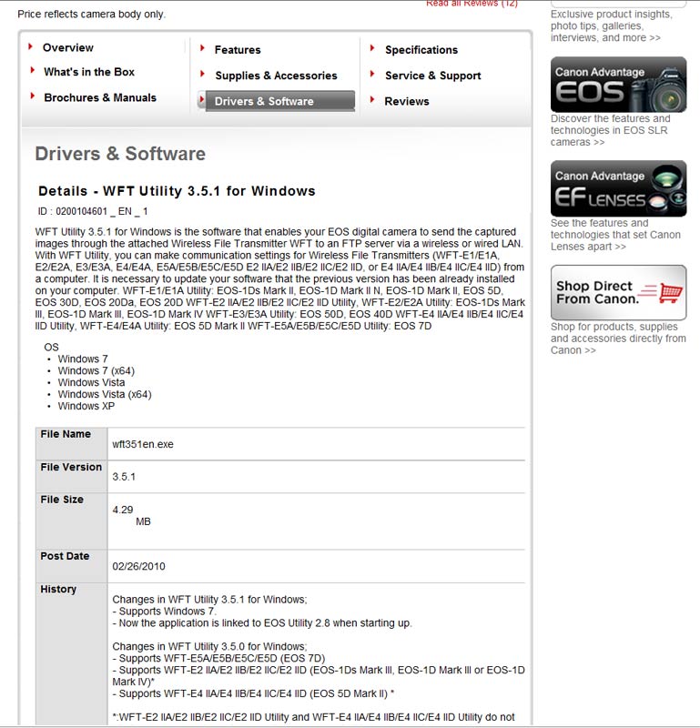This screenshot has width=700, height=728.
Task: Click the File Size row label
Action: tap(62, 500)
